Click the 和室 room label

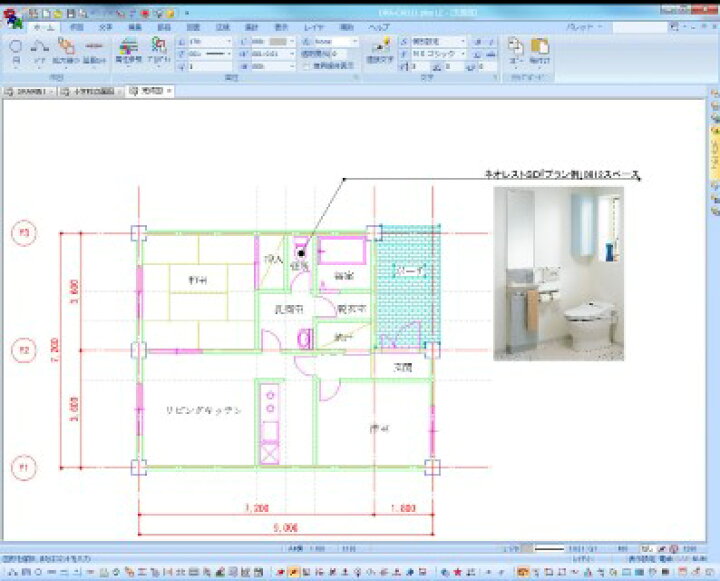[198, 280]
